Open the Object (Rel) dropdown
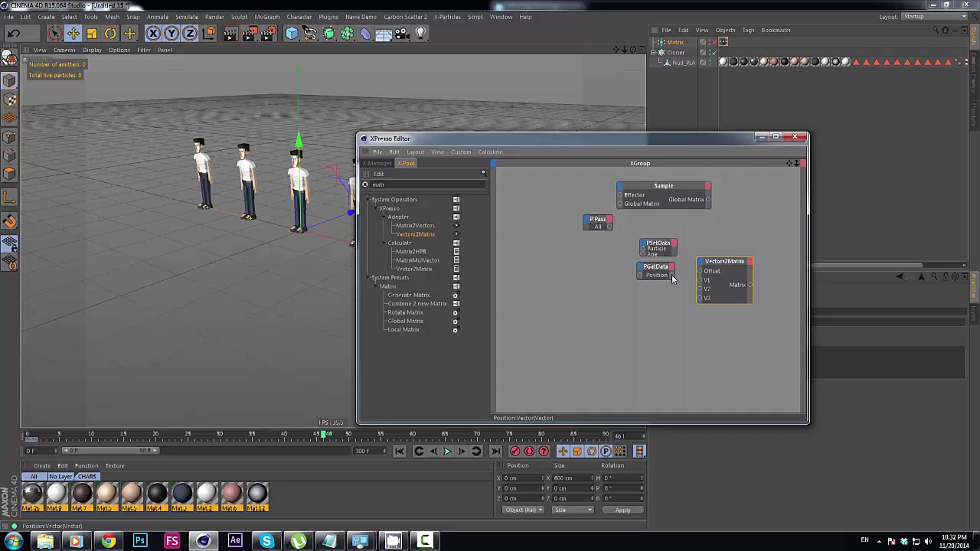This screenshot has height=551, width=980. click(x=523, y=510)
